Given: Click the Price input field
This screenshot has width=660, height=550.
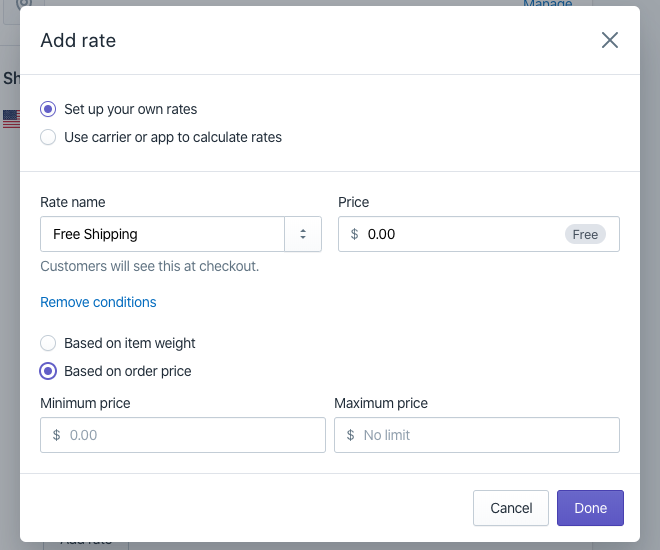Looking at the screenshot, I should point(479,234).
